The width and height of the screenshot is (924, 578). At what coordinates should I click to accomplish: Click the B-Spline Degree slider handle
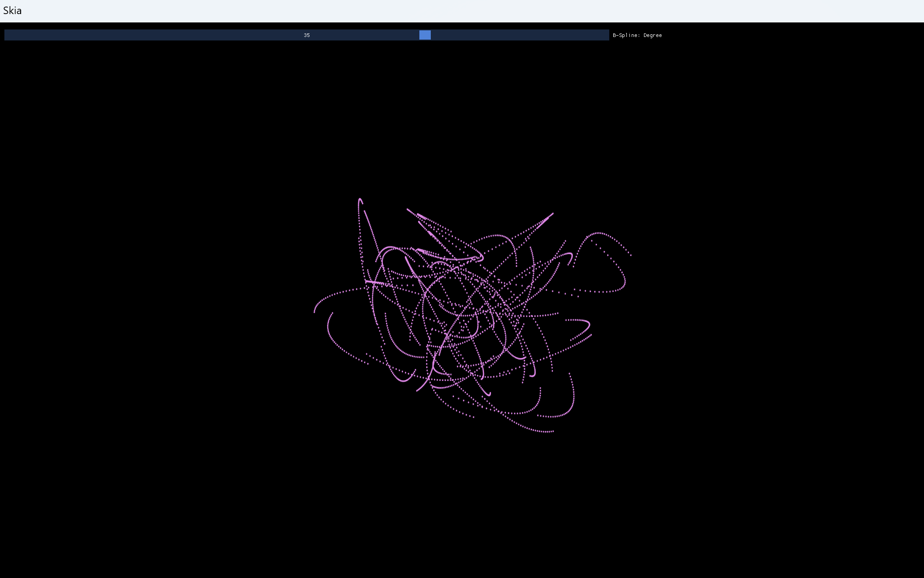click(x=425, y=35)
